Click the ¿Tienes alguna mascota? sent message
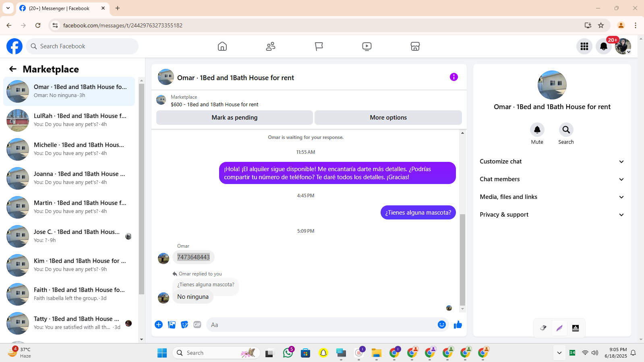 (418, 213)
